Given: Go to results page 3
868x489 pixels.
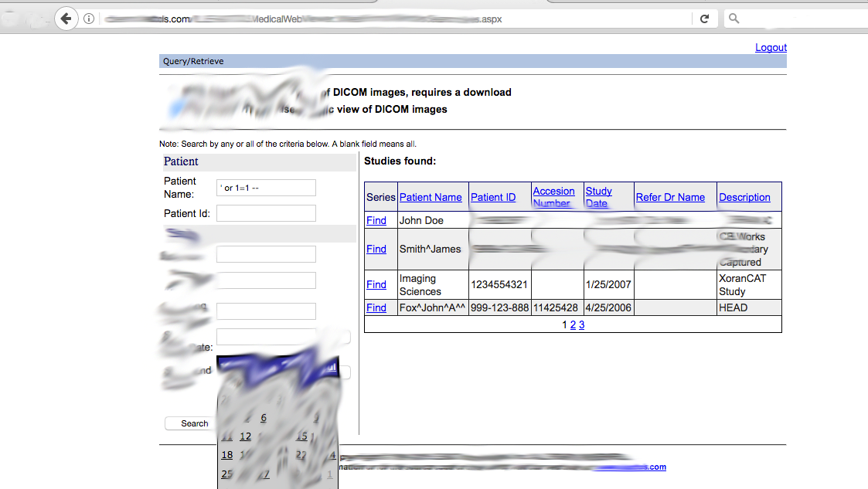Looking at the screenshot, I should (x=581, y=325).
